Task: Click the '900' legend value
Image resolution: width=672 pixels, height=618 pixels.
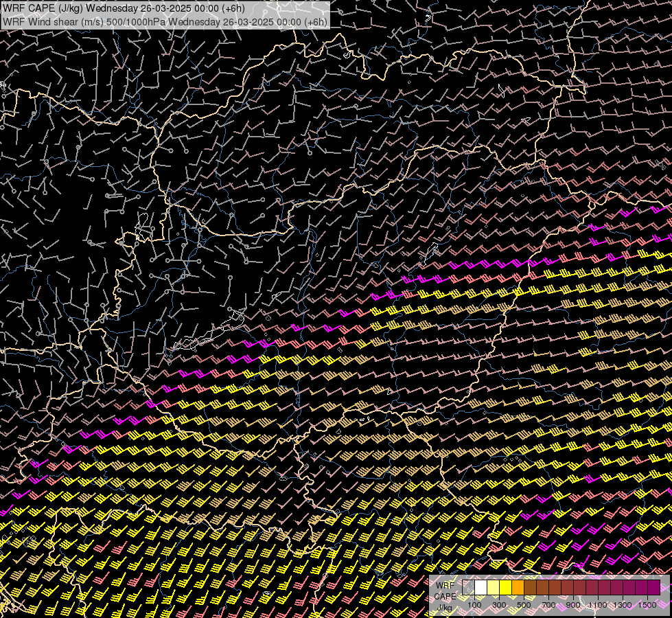Action: click(x=573, y=605)
